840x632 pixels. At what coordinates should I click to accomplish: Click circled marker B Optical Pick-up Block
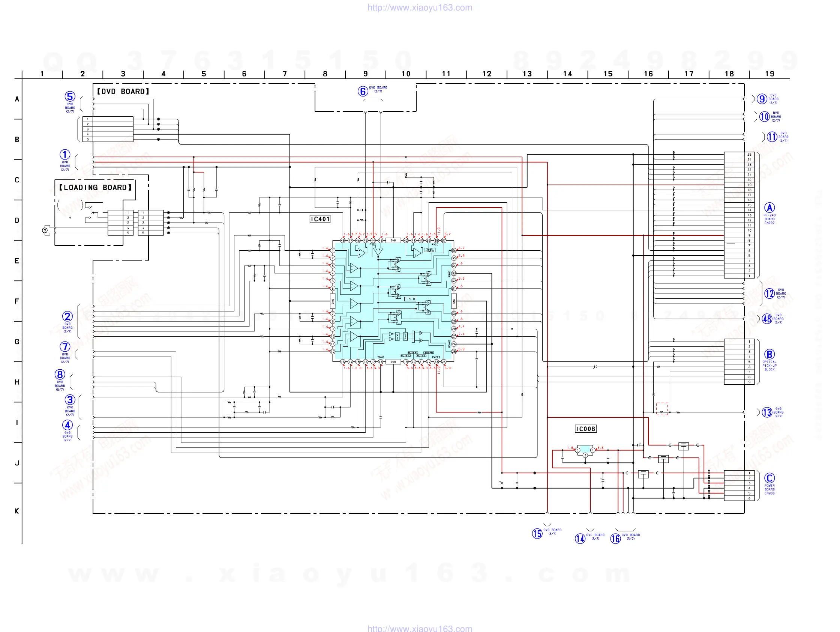tap(769, 354)
